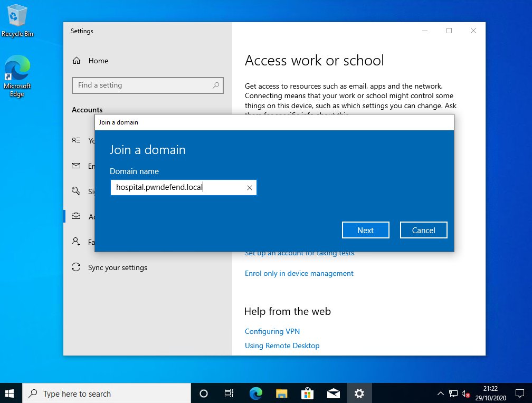Click the Home label in Settings sidebar
Image resolution: width=532 pixels, height=403 pixels.
coord(98,61)
